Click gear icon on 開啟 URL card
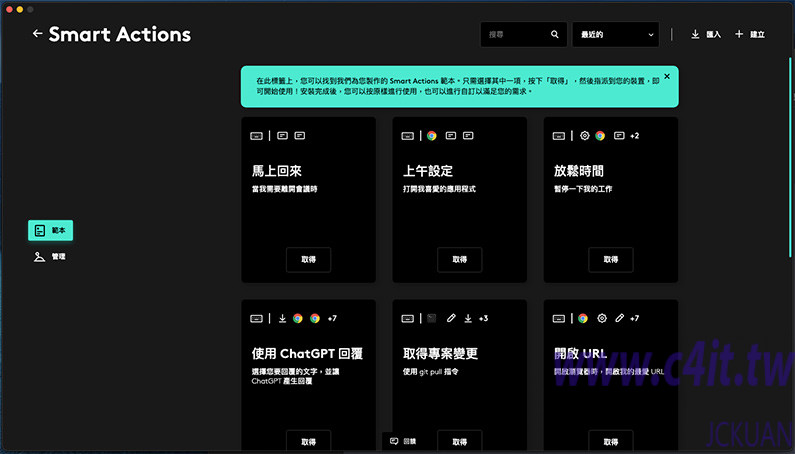 pos(602,318)
